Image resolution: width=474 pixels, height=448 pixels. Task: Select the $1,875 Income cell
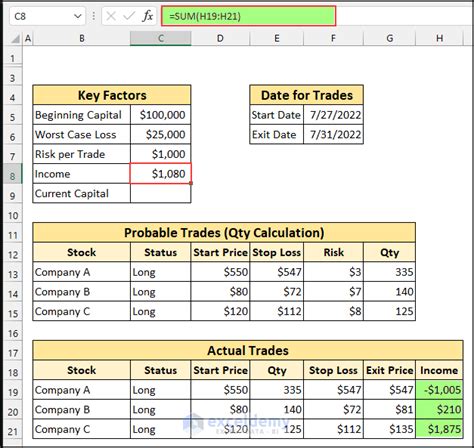pyautogui.click(x=439, y=429)
